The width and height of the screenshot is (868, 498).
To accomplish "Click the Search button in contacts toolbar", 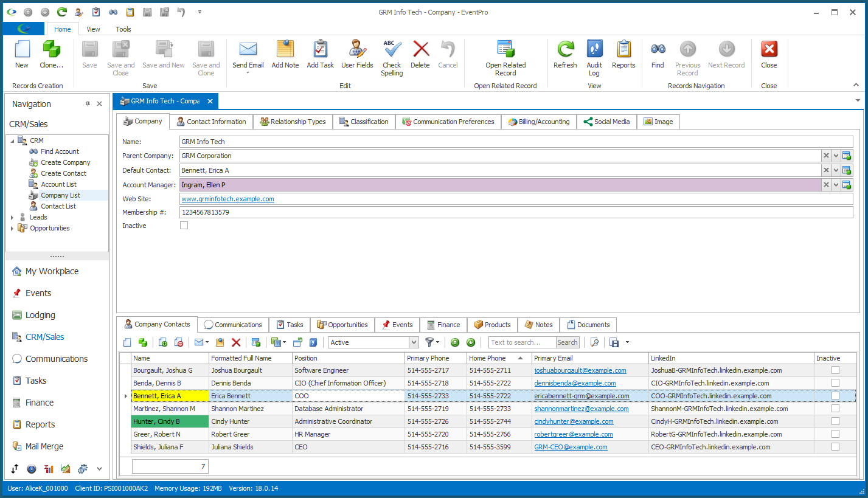I will (568, 342).
